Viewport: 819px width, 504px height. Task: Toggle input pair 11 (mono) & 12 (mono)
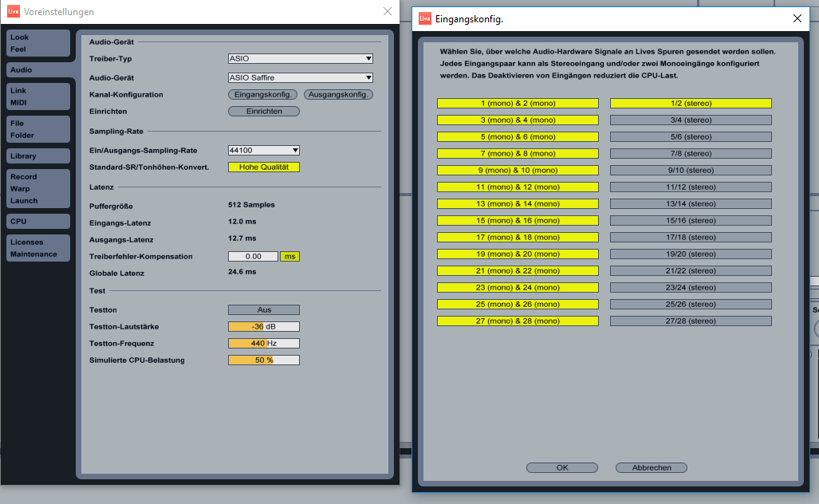pos(518,187)
